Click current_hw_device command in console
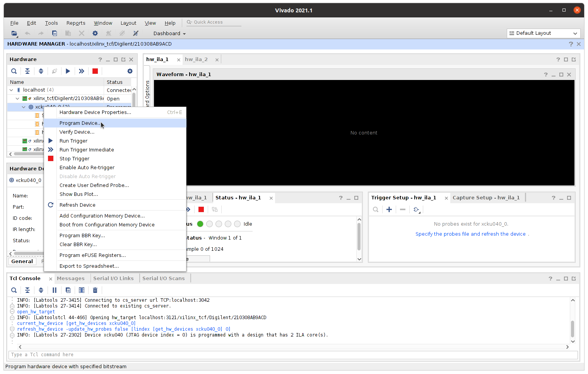Image resolution: width=588 pixels, height=374 pixels. click(76, 323)
